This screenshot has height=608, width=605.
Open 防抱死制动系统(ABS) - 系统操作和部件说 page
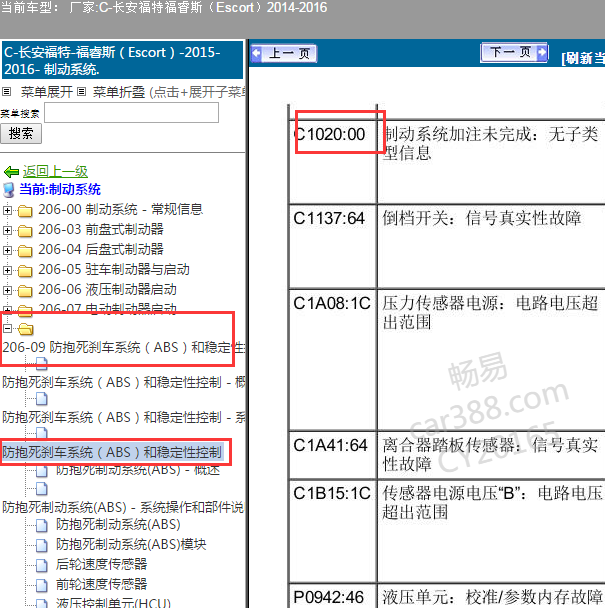[x=123, y=507]
